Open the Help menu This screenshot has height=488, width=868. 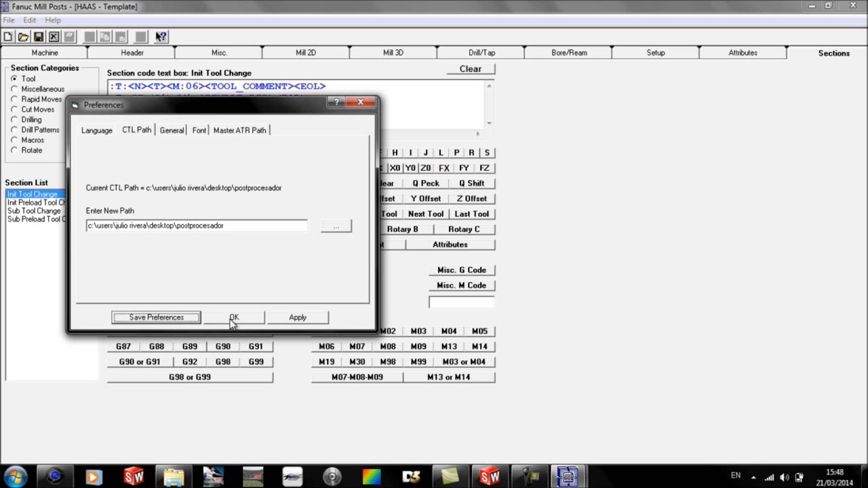pyautogui.click(x=53, y=20)
